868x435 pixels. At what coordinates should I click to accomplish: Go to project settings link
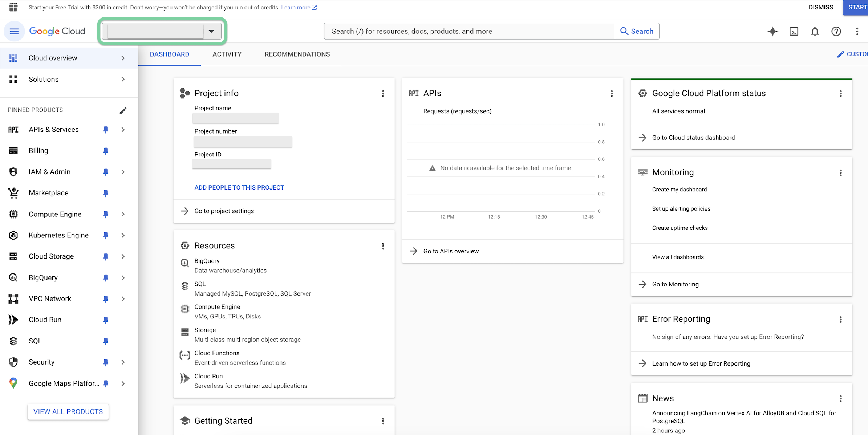tap(224, 211)
